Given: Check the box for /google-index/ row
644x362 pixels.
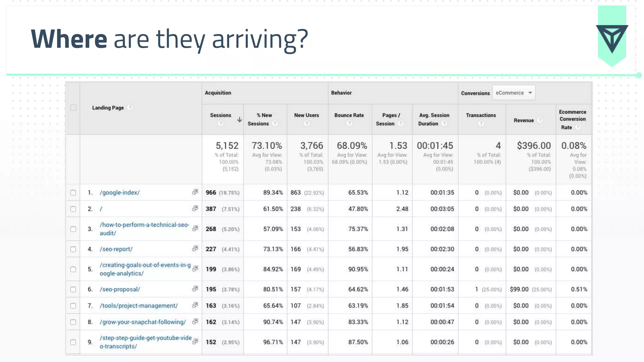Looking at the screenshot, I should (73, 193).
